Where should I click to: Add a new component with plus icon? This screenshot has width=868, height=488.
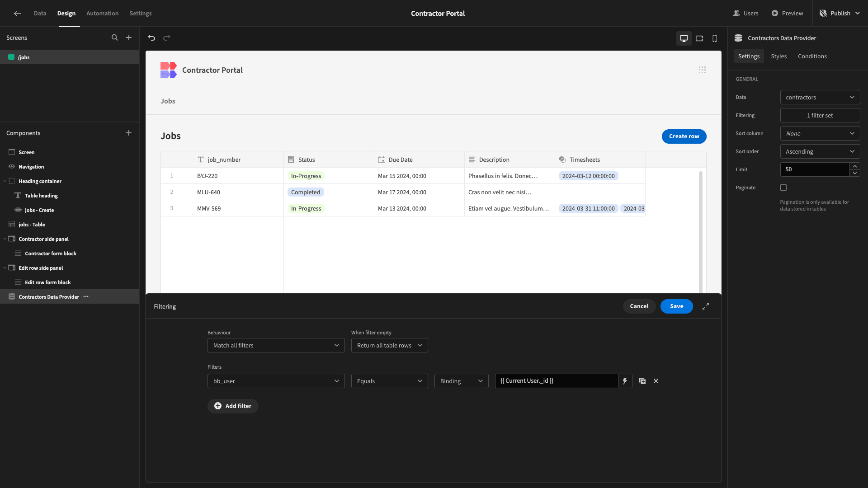pyautogui.click(x=129, y=133)
